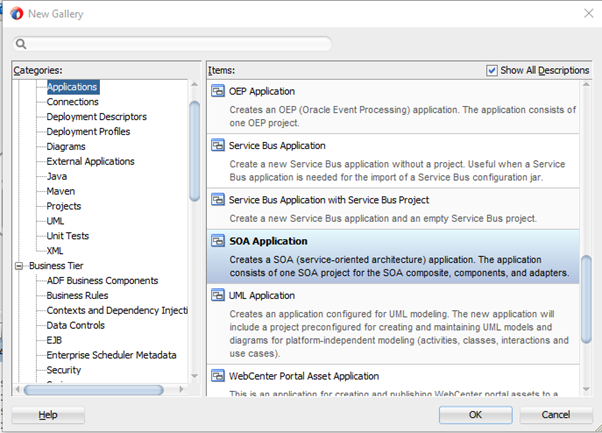Image resolution: width=602 pixels, height=433 pixels.
Task: Select the External Applications category
Action: tap(90, 162)
